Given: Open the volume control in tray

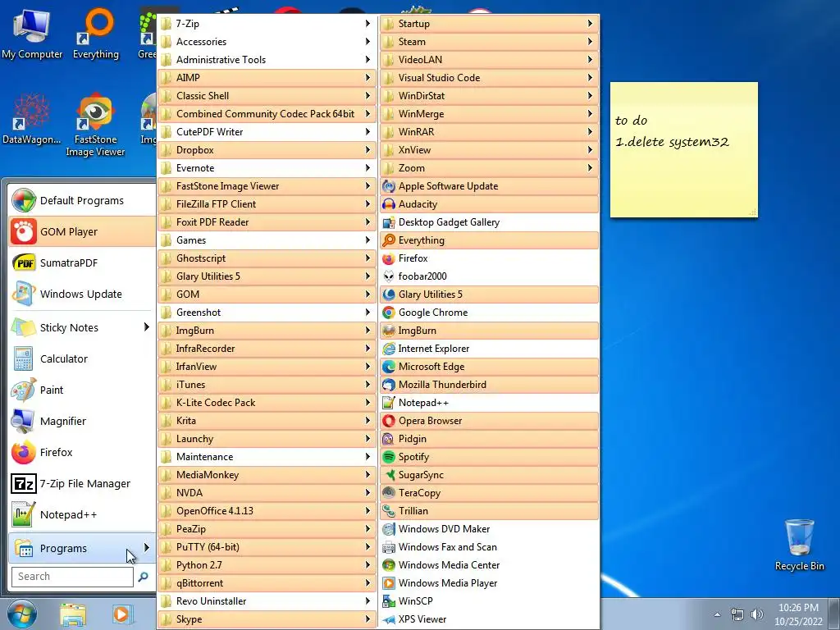Looking at the screenshot, I should (757, 614).
